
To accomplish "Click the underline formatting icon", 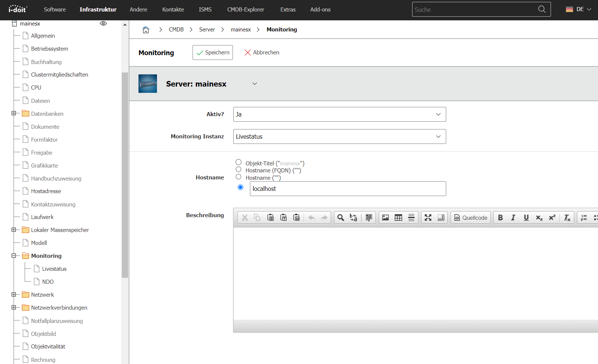I will pos(526,218).
